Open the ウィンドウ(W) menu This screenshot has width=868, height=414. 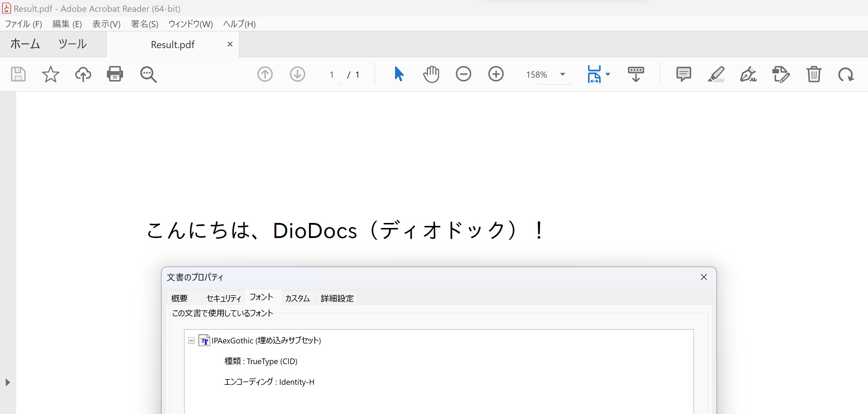pos(191,24)
